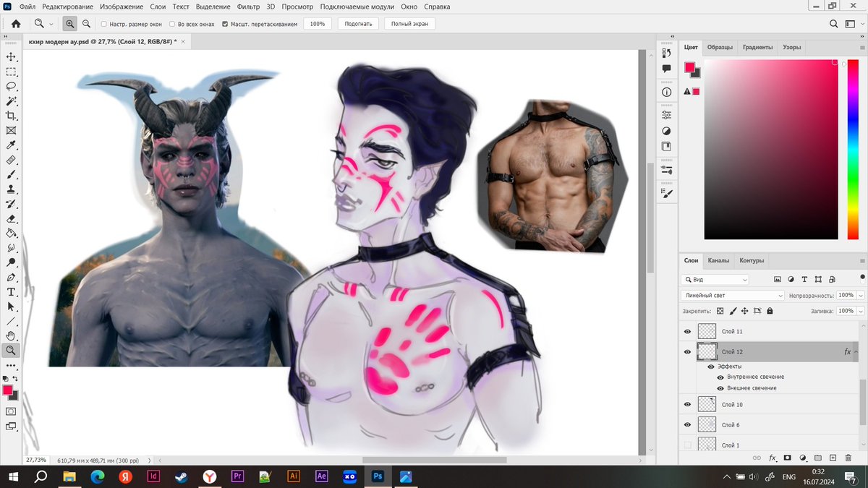Image resolution: width=868 pixels, height=488 pixels.
Task: Hide the Слой 11 layer
Action: pos(688,331)
